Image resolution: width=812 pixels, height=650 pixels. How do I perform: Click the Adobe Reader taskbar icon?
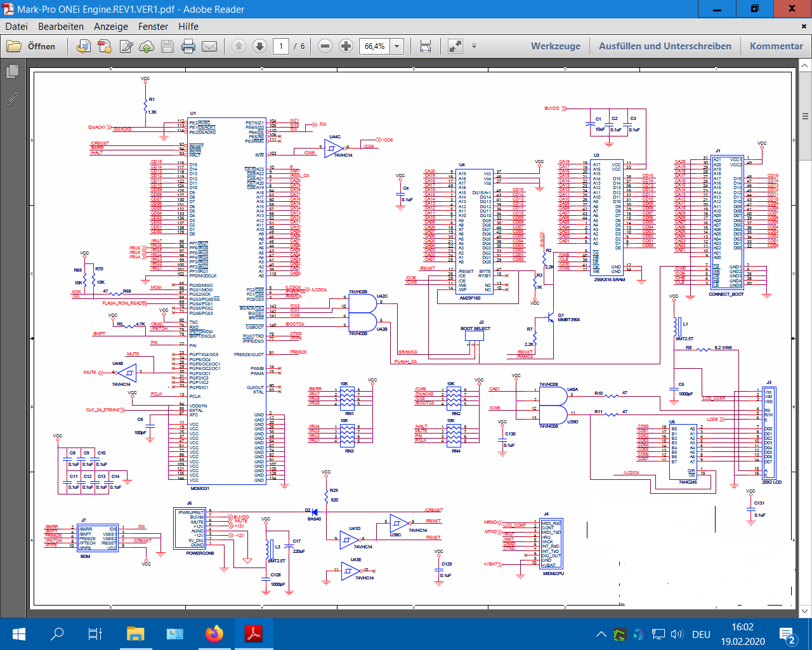pyautogui.click(x=254, y=634)
